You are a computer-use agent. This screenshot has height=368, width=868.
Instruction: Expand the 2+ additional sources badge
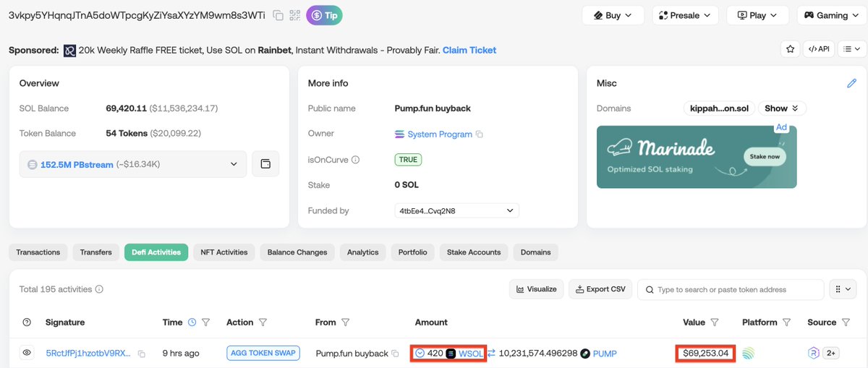click(831, 354)
